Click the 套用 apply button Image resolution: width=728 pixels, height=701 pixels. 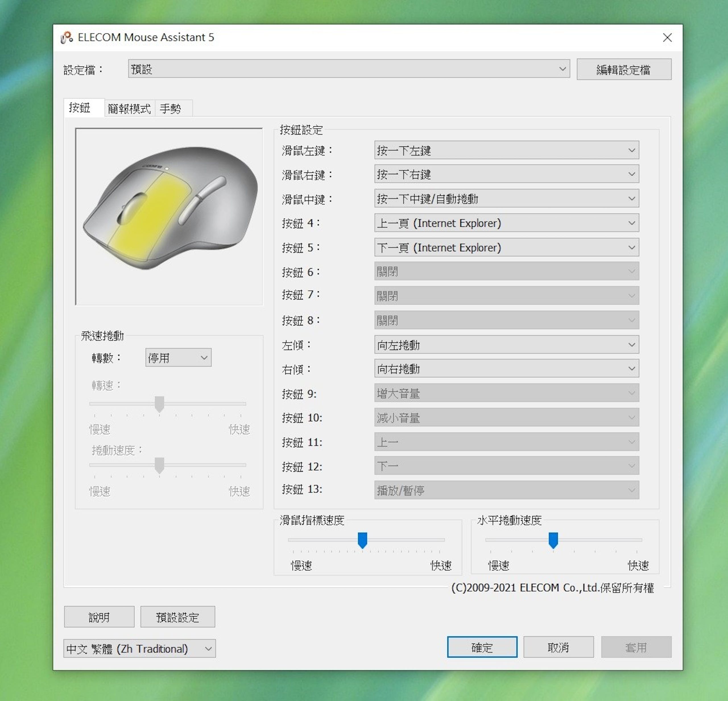pyautogui.click(x=636, y=647)
